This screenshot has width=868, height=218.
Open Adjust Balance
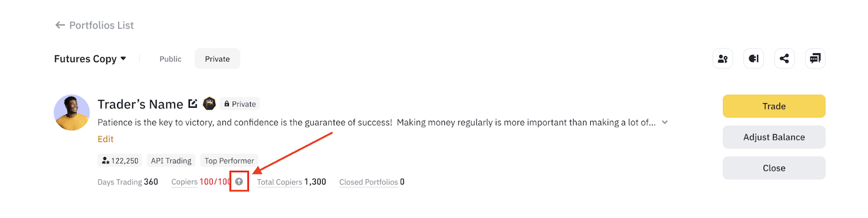774,137
